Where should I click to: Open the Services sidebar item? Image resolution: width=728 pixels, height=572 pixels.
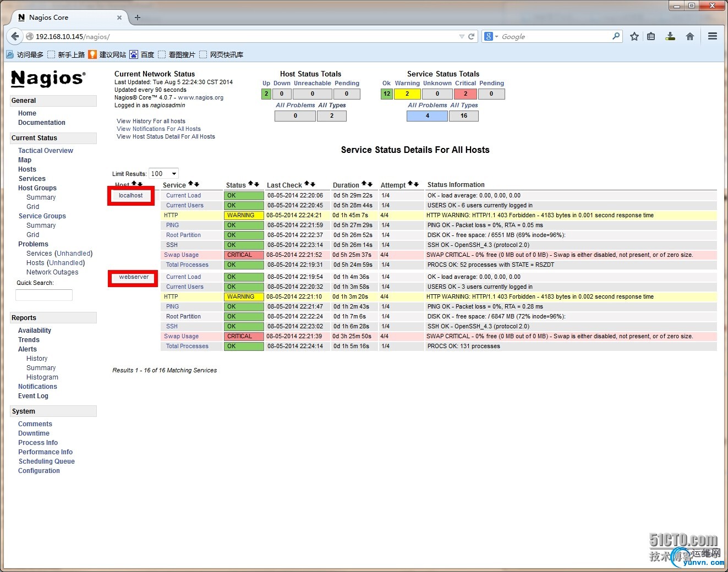pos(32,179)
